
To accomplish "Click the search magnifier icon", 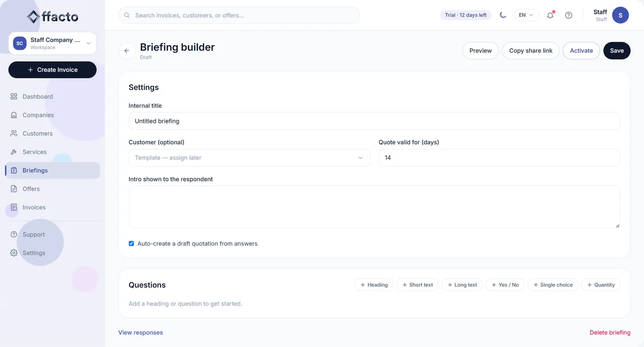I will [x=127, y=15].
